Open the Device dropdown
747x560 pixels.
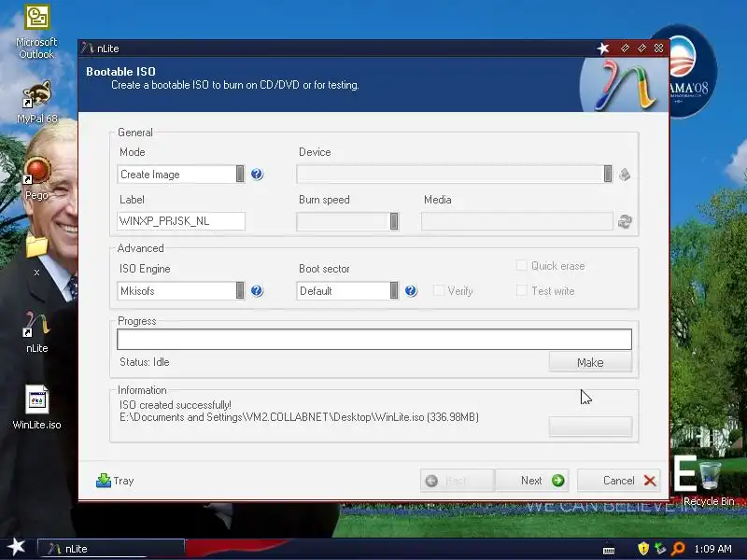point(455,175)
